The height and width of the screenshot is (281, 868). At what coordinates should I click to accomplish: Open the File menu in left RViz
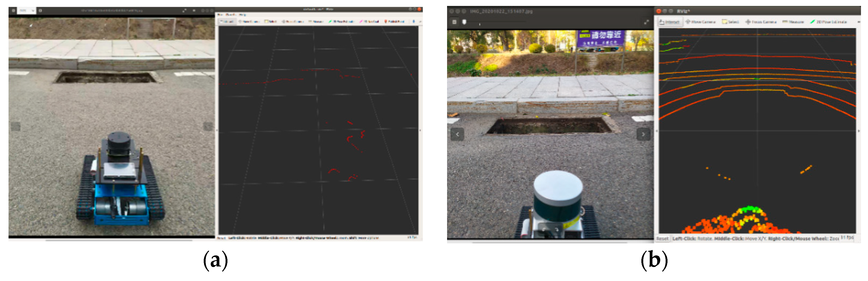tap(220, 15)
